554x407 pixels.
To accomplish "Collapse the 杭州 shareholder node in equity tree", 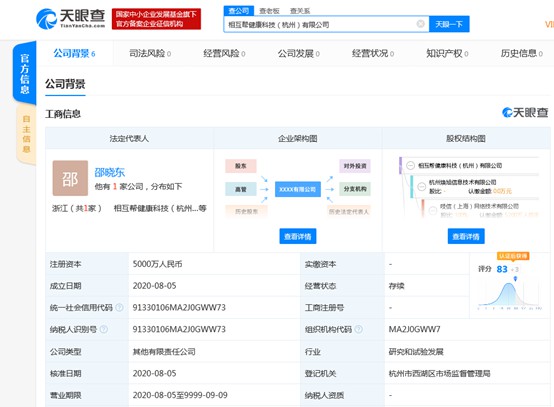I will pyautogui.click(x=422, y=186).
